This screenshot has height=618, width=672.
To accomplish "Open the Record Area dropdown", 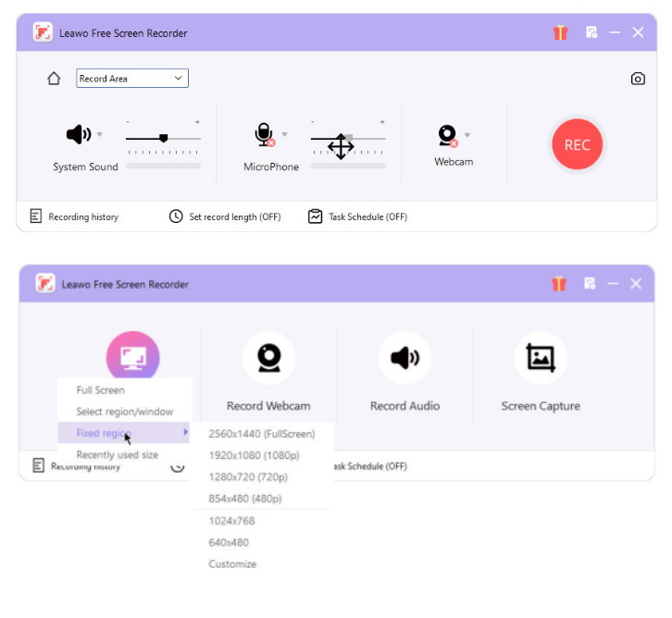I will tap(132, 79).
